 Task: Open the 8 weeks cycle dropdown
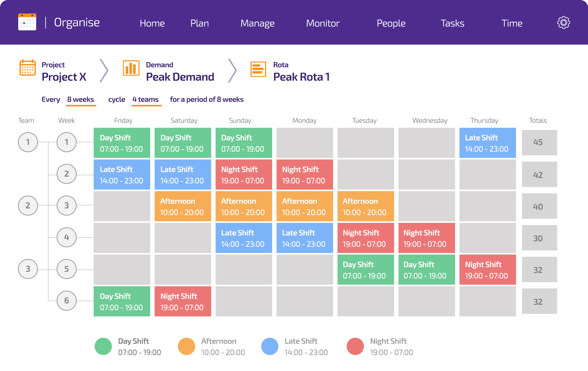pos(81,100)
